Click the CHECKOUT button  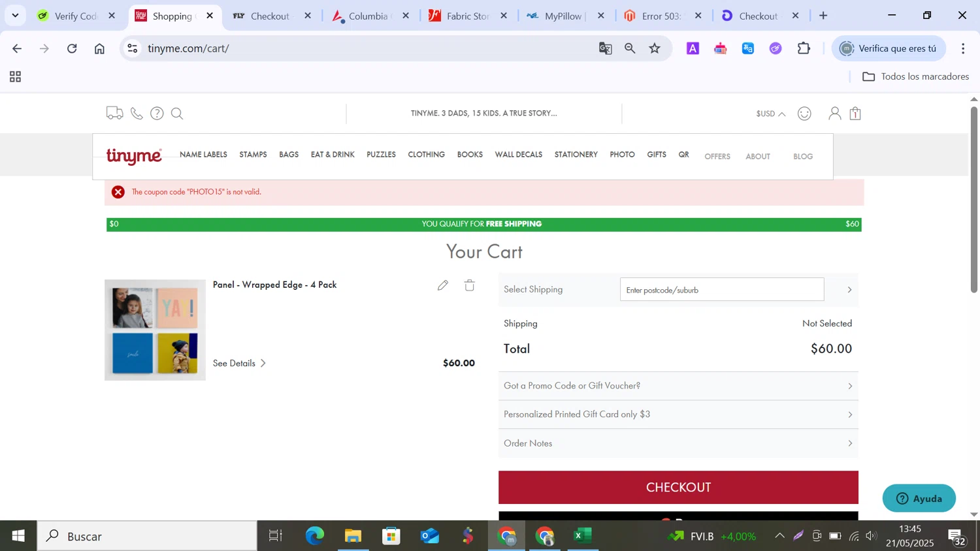[678, 487]
